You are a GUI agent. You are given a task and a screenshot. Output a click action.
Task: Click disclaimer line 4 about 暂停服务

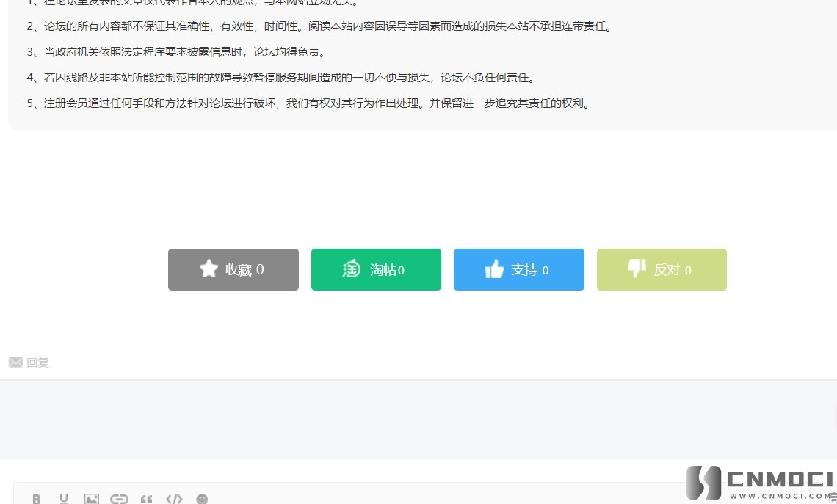click(281, 77)
